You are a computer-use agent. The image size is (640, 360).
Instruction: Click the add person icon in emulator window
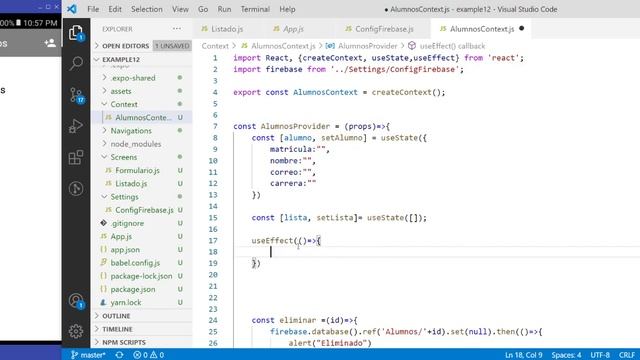tap(50, 43)
